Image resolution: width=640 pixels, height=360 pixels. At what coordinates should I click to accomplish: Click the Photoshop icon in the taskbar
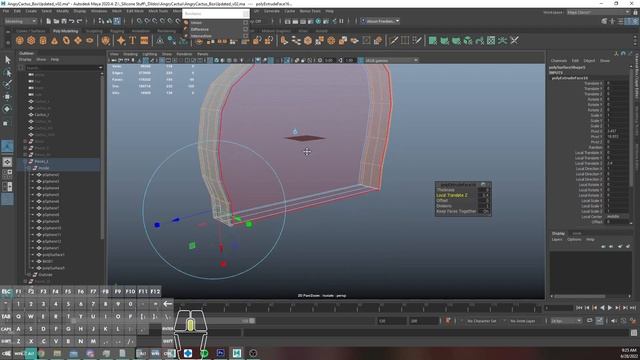point(220,353)
